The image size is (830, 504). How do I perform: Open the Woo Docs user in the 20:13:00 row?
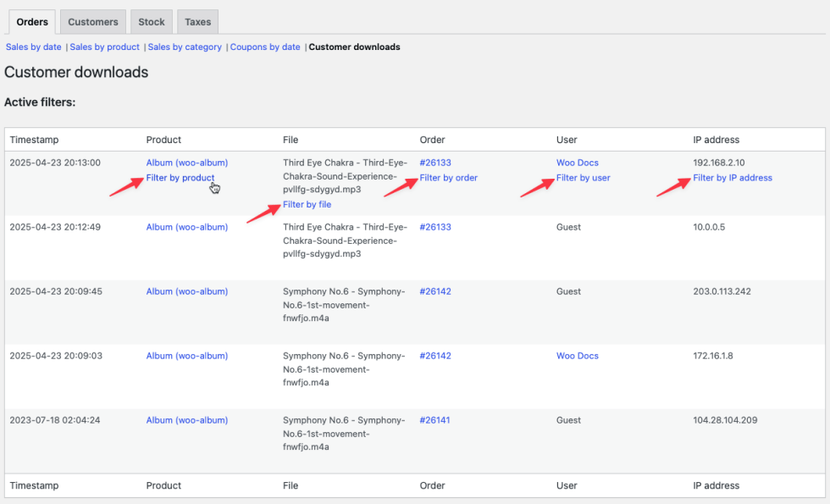point(578,163)
